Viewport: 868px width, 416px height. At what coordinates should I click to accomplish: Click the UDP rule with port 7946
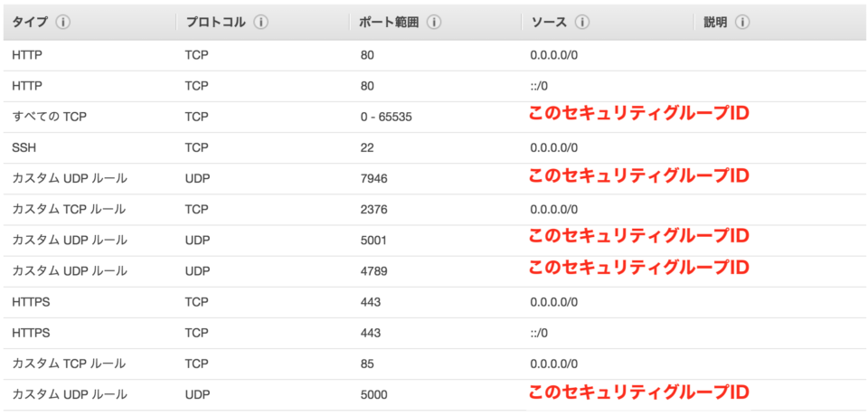434,179
